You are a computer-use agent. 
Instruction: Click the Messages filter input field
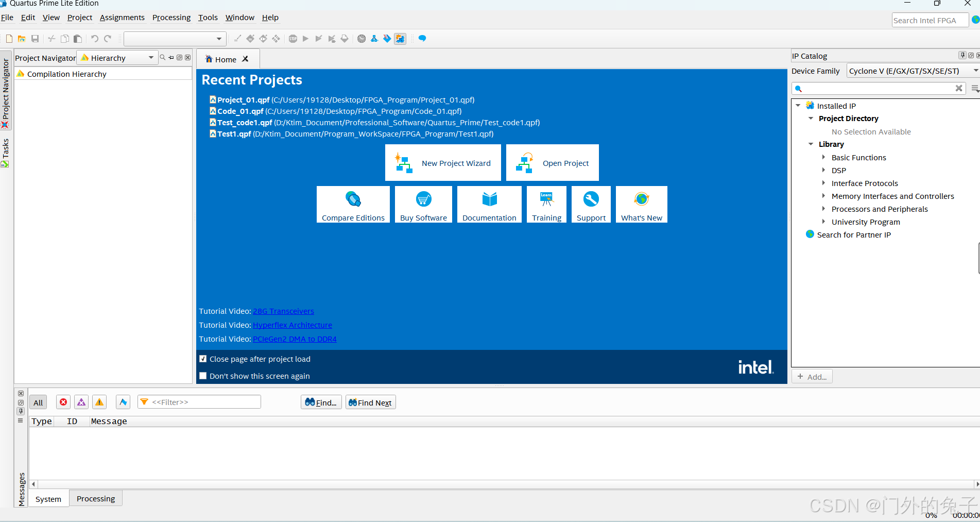(199, 402)
